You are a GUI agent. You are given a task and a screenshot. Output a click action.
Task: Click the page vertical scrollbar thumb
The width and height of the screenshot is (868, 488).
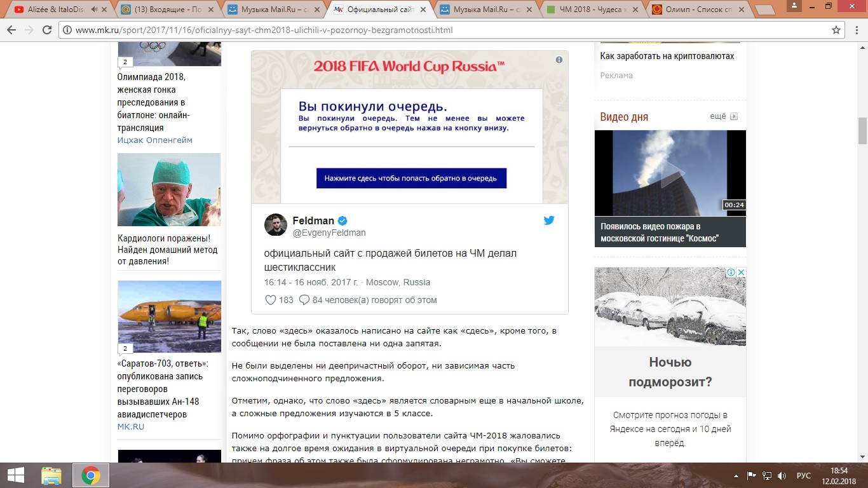[862, 131]
